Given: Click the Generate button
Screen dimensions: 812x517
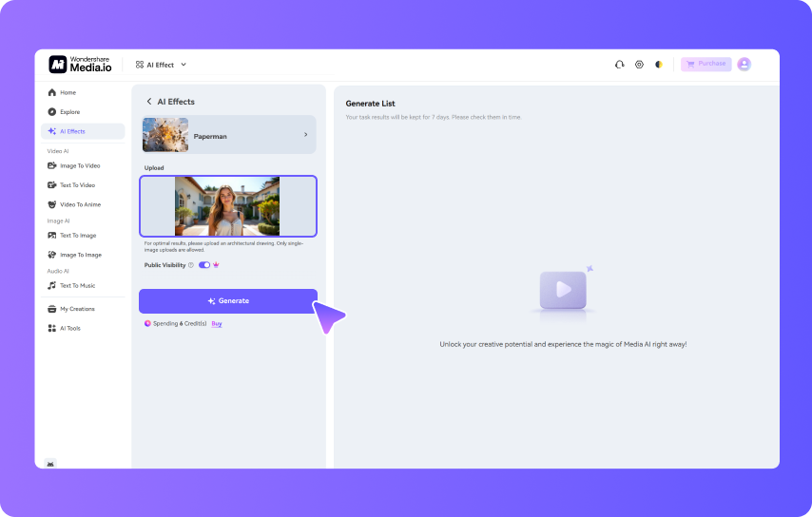Looking at the screenshot, I should [x=228, y=300].
